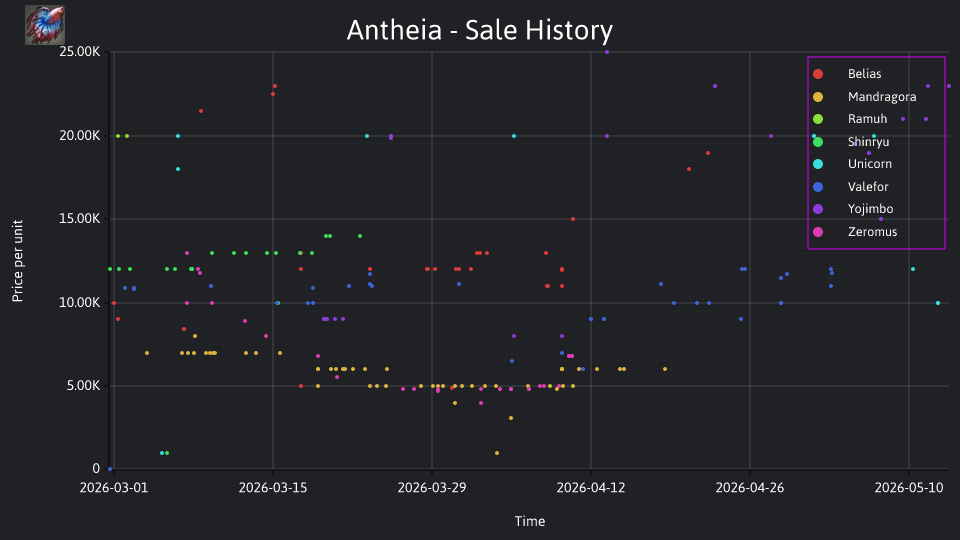This screenshot has height=540, width=960.
Task: Click the Yojimbo purple legend marker
Action: click(818, 209)
